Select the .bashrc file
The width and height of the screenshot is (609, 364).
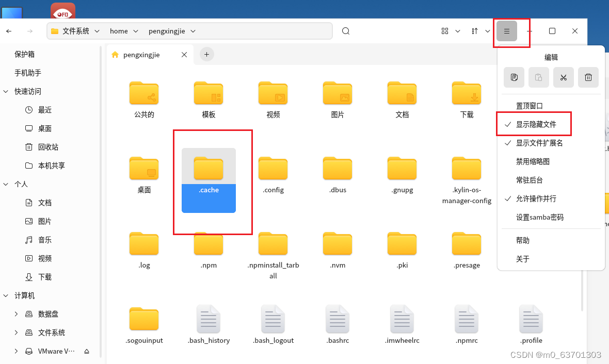point(338,325)
